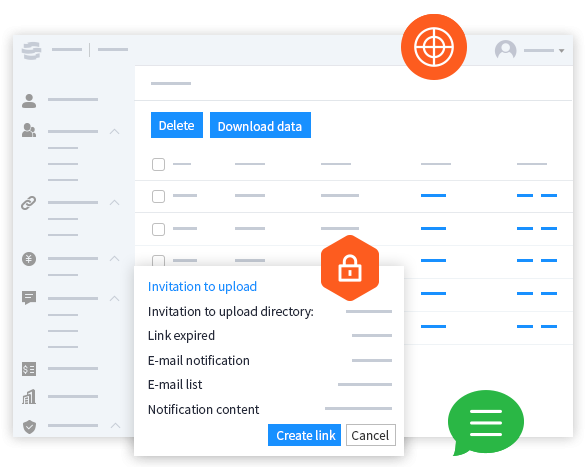Click the message bubble sidebar icon
The height and width of the screenshot is (467, 587).
pyautogui.click(x=29, y=298)
